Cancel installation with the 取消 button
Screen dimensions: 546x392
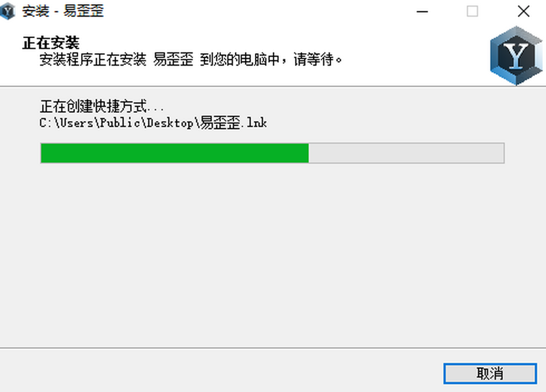[x=490, y=374]
